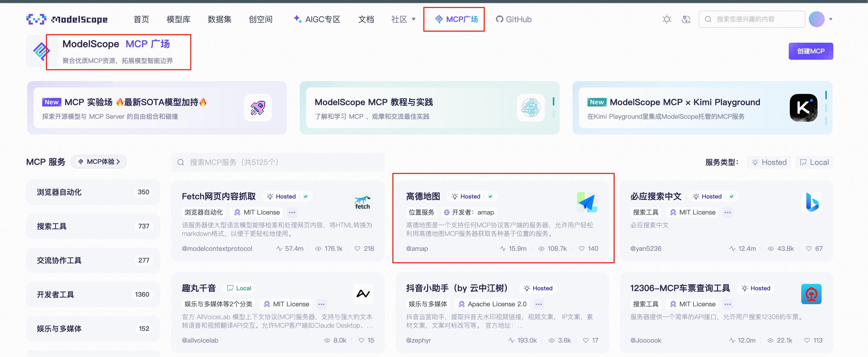The width and height of the screenshot is (868, 357).
Task: Open the 趣丸千音 card title
Action: pos(199,288)
